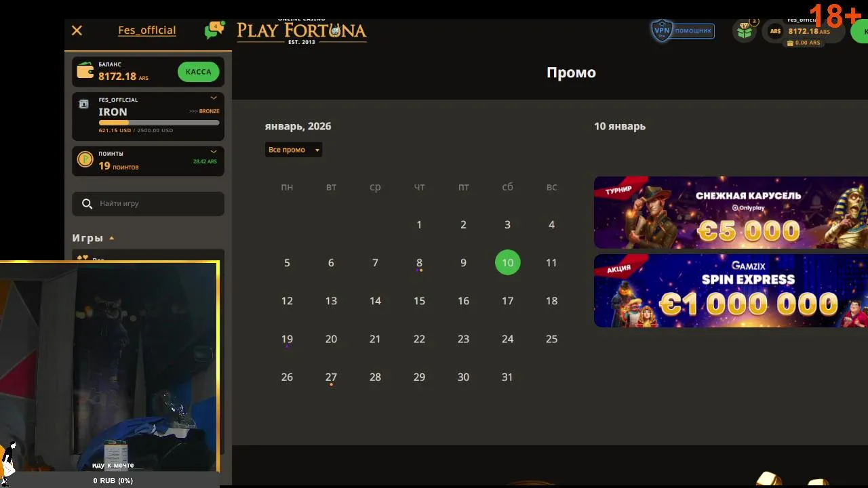
Task: Open the VPN helper button
Action: [x=682, y=30]
